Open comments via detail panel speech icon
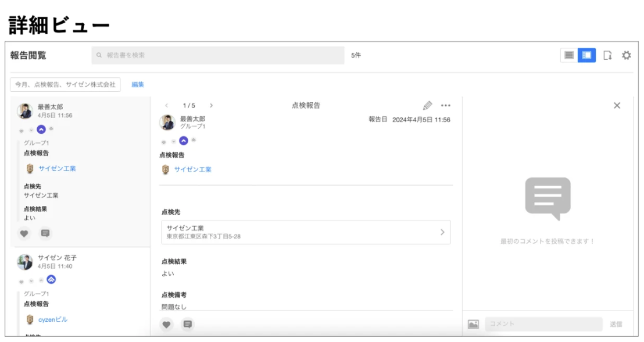The height and width of the screenshot is (342, 644). click(188, 325)
